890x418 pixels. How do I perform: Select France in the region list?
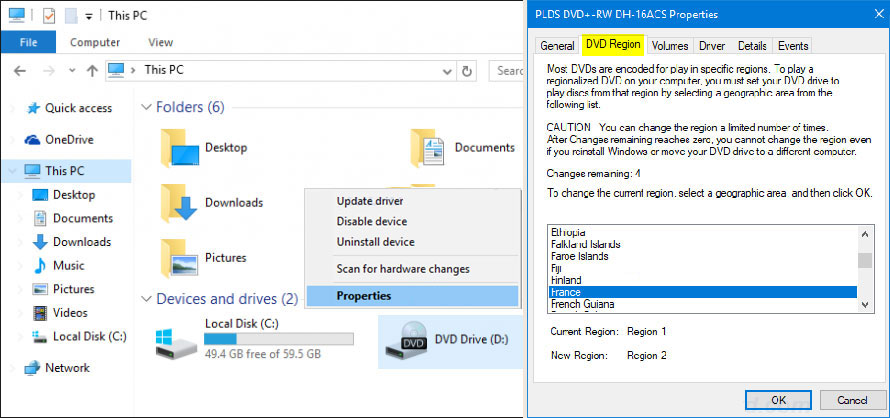tap(703, 292)
